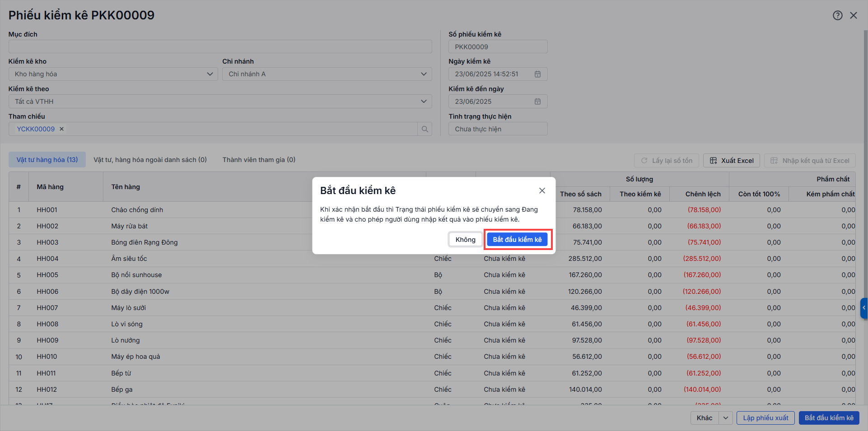Select the Bếp ga item name
The width and height of the screenshot is (868, 431).
(122, 389)
